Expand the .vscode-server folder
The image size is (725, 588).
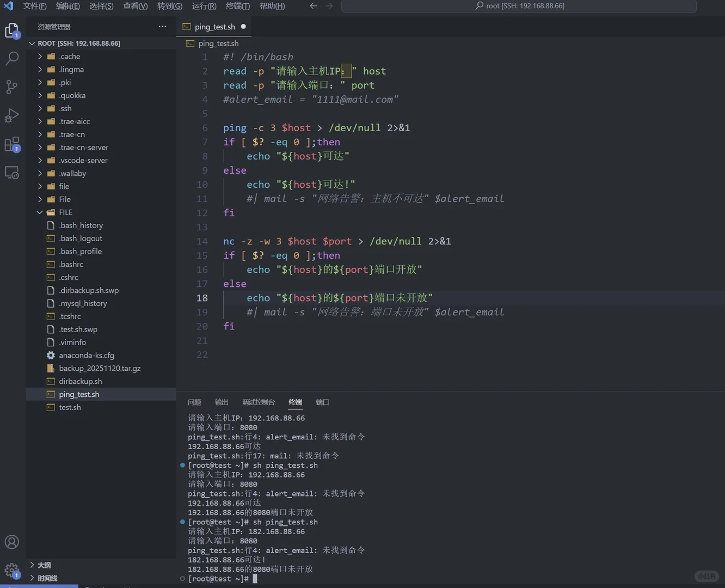(101, 161)
